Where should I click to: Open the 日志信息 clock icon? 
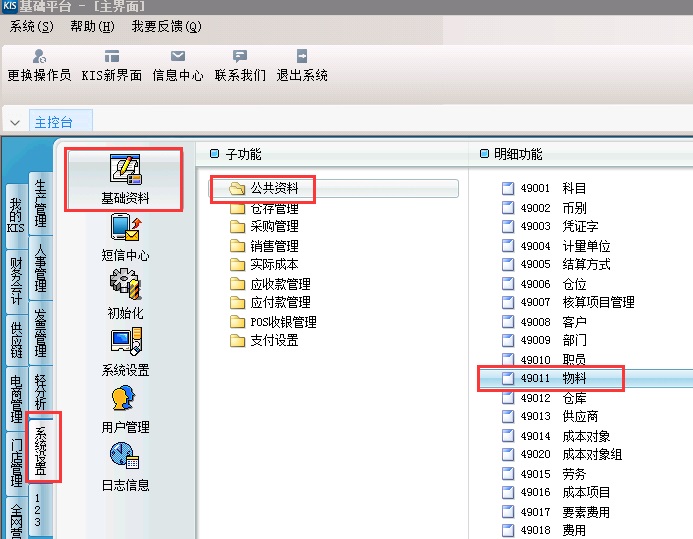124,455
